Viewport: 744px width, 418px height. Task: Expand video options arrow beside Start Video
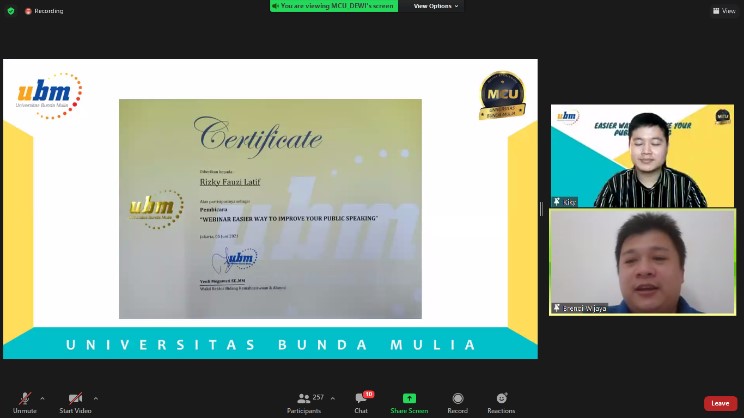click(x=96, y=399)
